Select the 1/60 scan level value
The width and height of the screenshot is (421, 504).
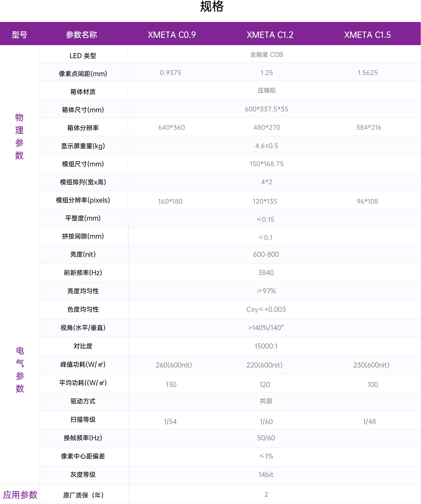[x=266, y=422]
